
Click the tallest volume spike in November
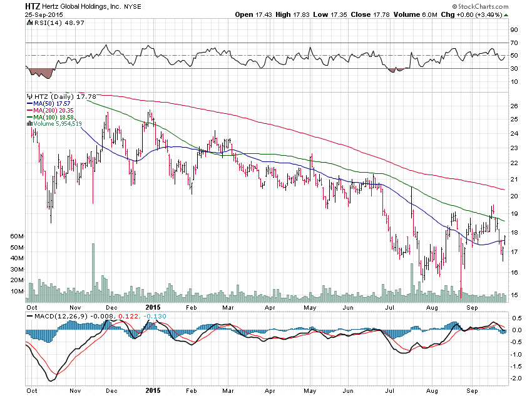pos(93,272)
